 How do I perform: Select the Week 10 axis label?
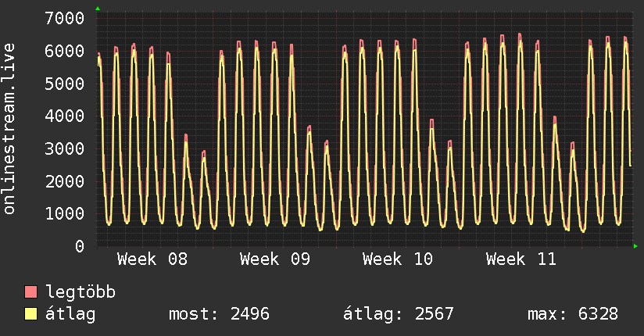(x=398, y=259)
